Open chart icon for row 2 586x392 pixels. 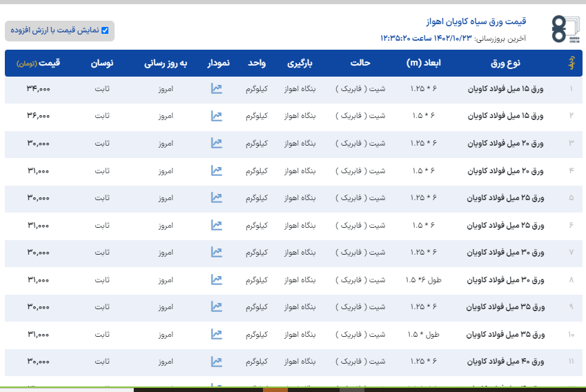click(216, 116)
